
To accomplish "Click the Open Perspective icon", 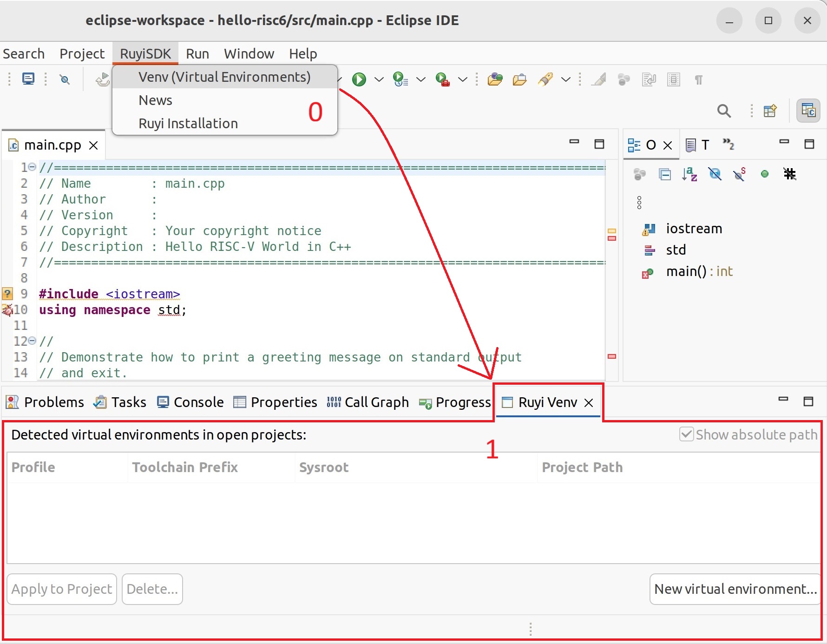I will pyautogui.click(x=770, y=111).
